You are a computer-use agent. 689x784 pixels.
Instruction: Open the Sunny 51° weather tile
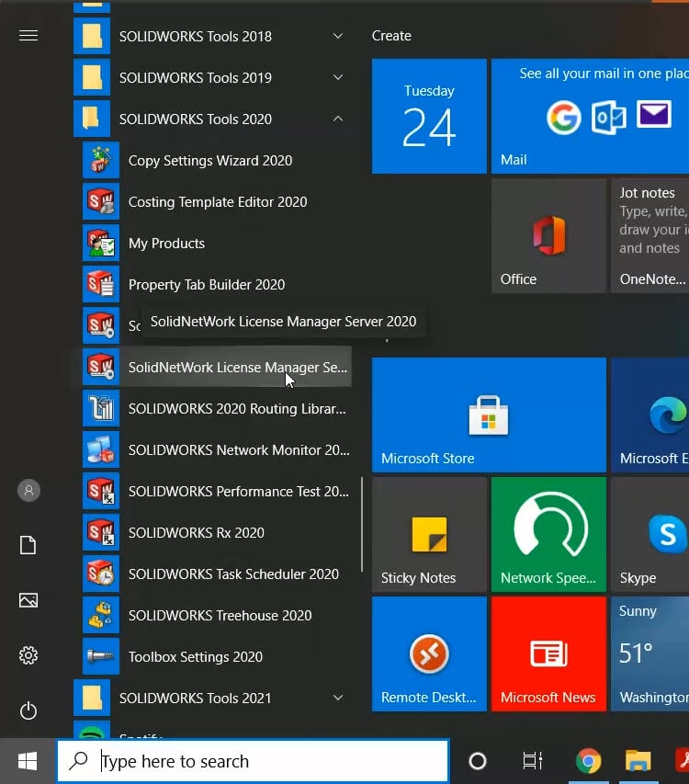(x=649, y=654)
